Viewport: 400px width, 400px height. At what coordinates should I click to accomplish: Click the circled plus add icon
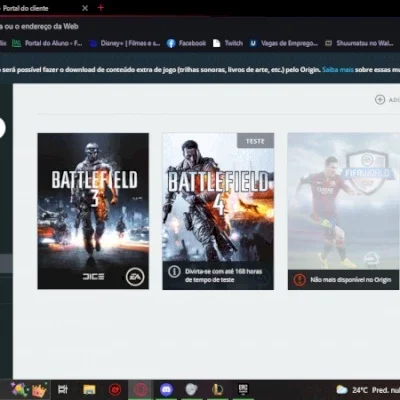click(x=380, y=99)
